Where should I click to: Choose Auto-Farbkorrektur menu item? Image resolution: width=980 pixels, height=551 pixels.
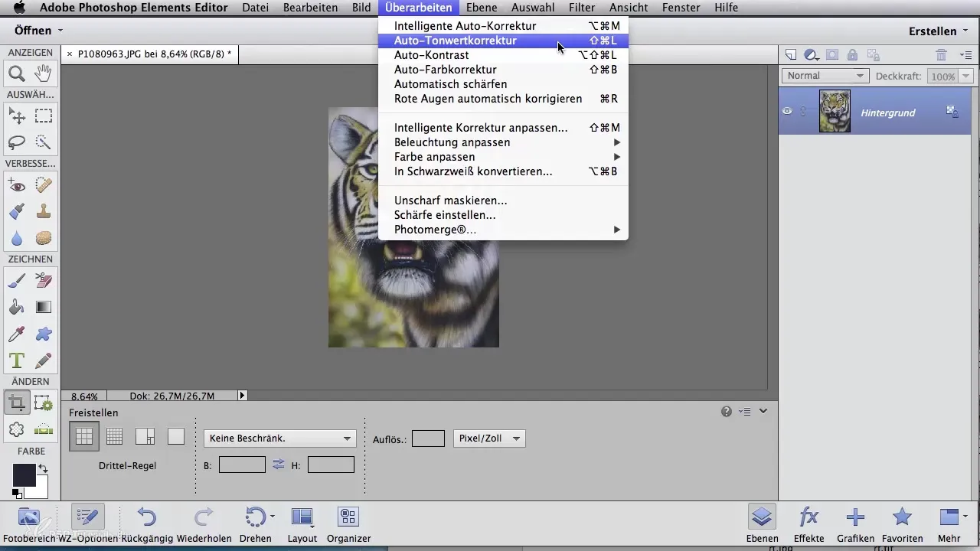coord(503,70)
